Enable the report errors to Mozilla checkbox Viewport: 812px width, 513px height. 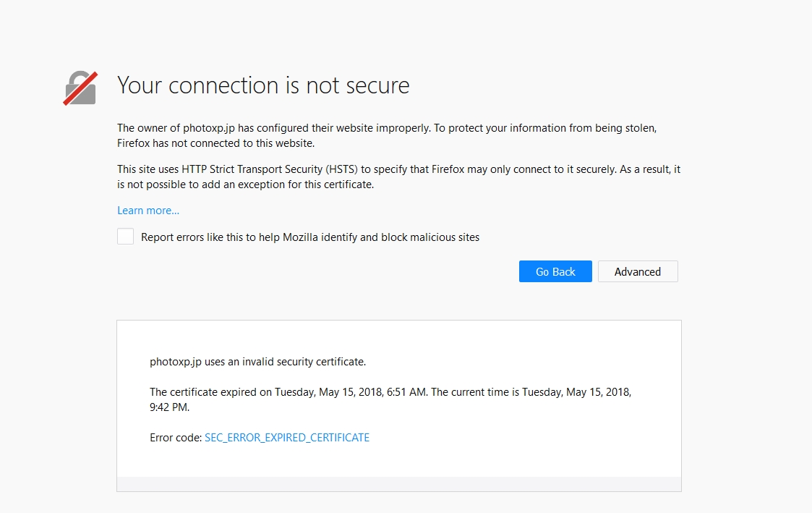[x=126, y=237]
